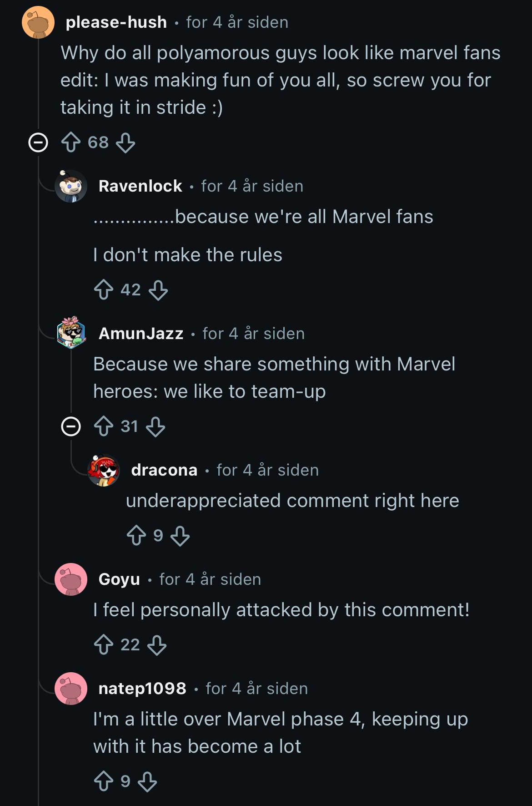Upvote natep1098's Marvel phase 4 comment

click(x=103, y=781)
